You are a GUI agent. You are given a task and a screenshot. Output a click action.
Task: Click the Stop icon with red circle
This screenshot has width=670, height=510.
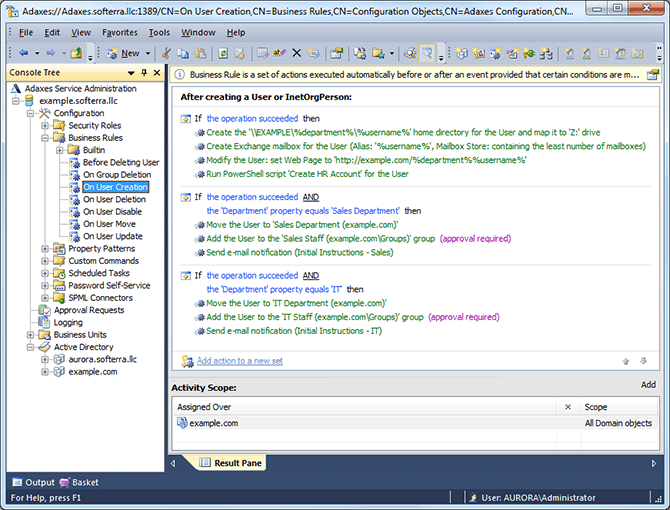tap(240, 53)
